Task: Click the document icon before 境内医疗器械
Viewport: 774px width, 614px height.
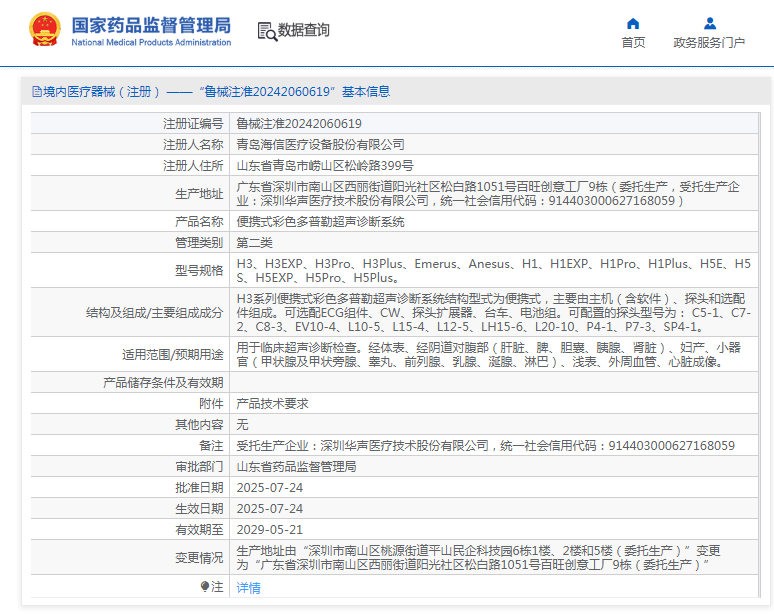Action: (x=37, y=91)
